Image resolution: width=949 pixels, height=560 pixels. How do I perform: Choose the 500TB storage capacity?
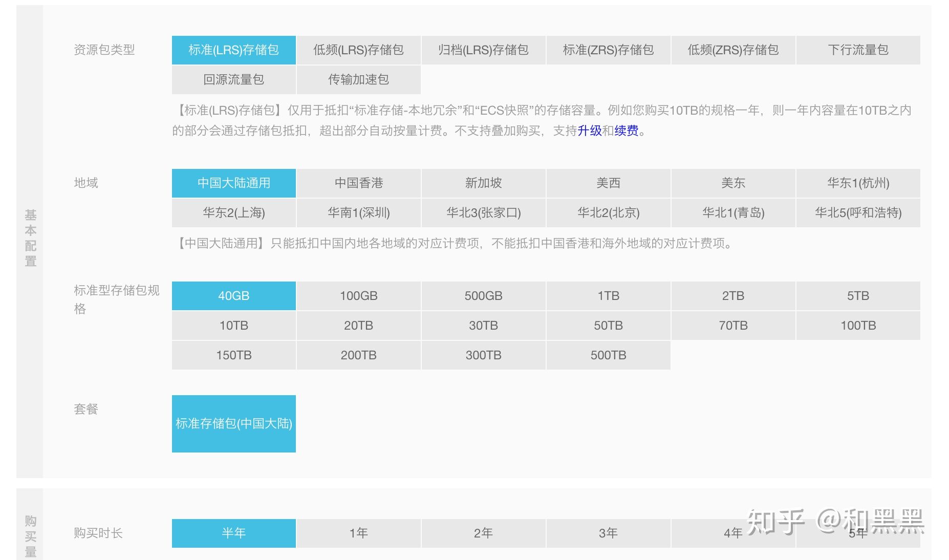608,355
